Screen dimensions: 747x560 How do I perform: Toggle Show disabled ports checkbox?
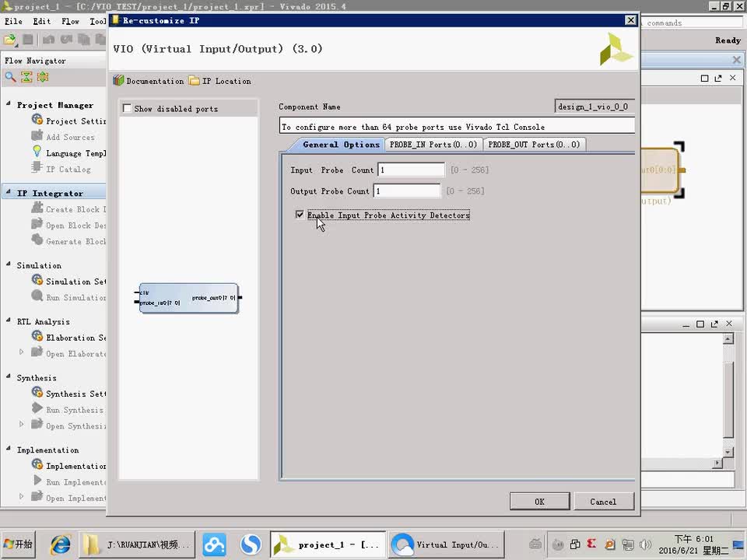click(x=127, y=109)
